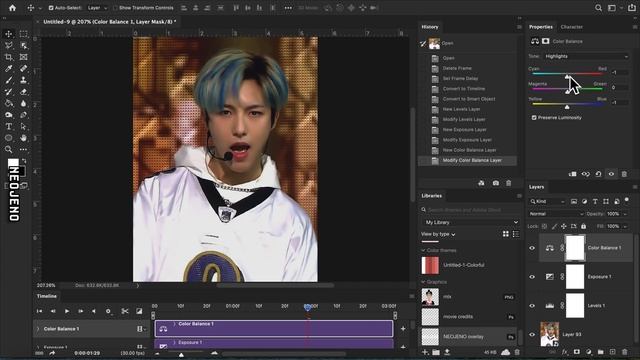Delete adjustment layer from Properties panel
This screenshot has width=640, height=360.
(624, 174)
